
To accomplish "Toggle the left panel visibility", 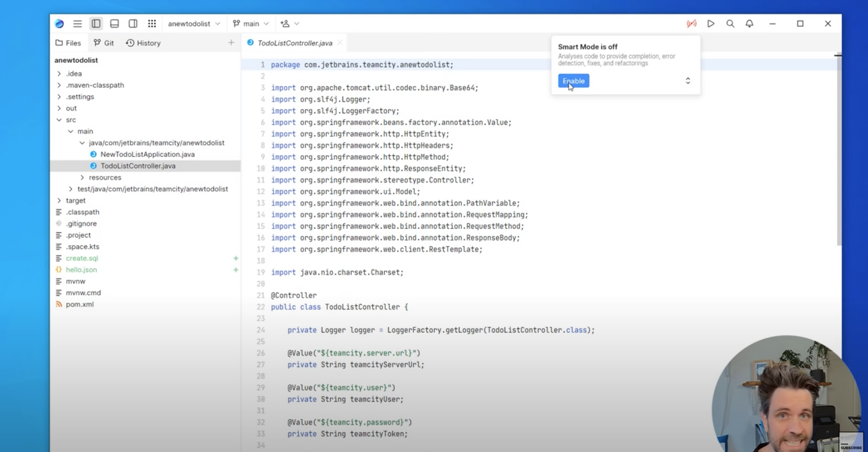I will [x=96, y=23].
